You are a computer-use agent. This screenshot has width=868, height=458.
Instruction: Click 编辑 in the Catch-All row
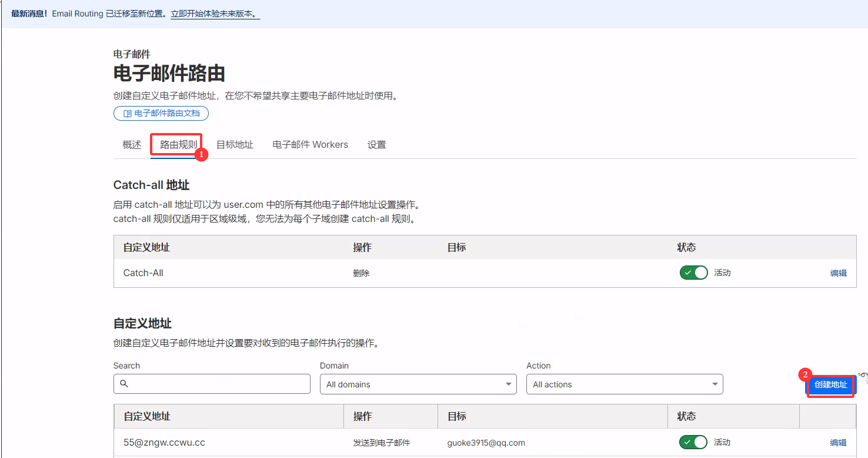pyautogui.click(x=838, y=273)
